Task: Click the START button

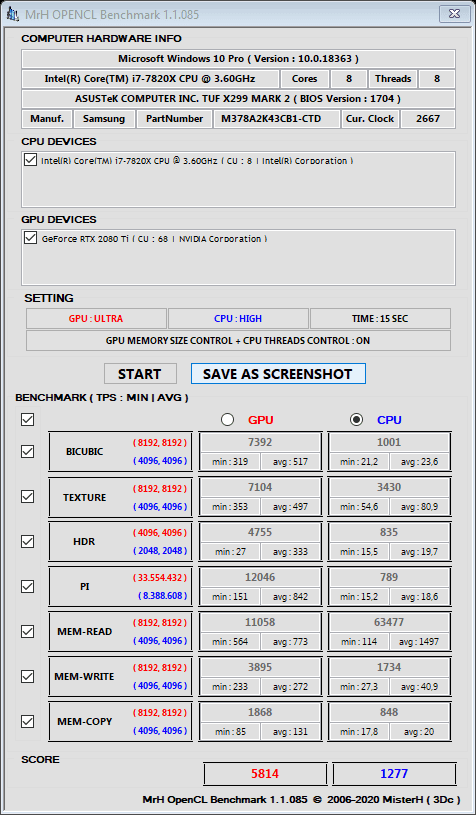Action: (140, 374)
